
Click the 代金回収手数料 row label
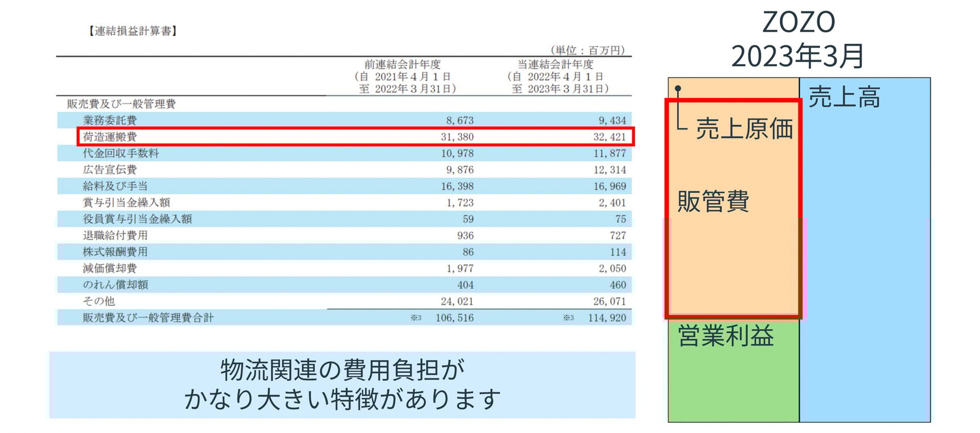(121, 153)
